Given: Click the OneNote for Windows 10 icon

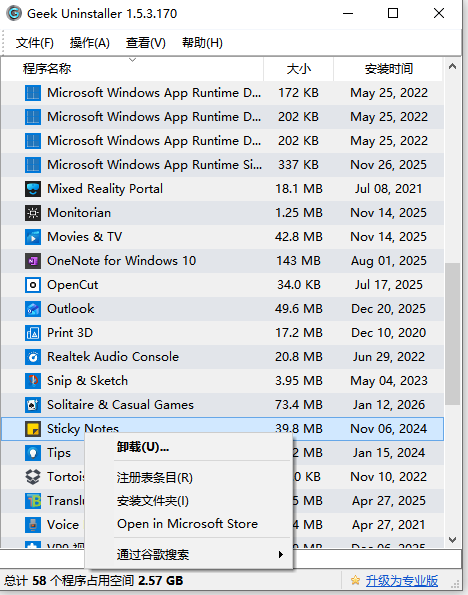Looking at the screenshot, I should click(x=33, y=261).
